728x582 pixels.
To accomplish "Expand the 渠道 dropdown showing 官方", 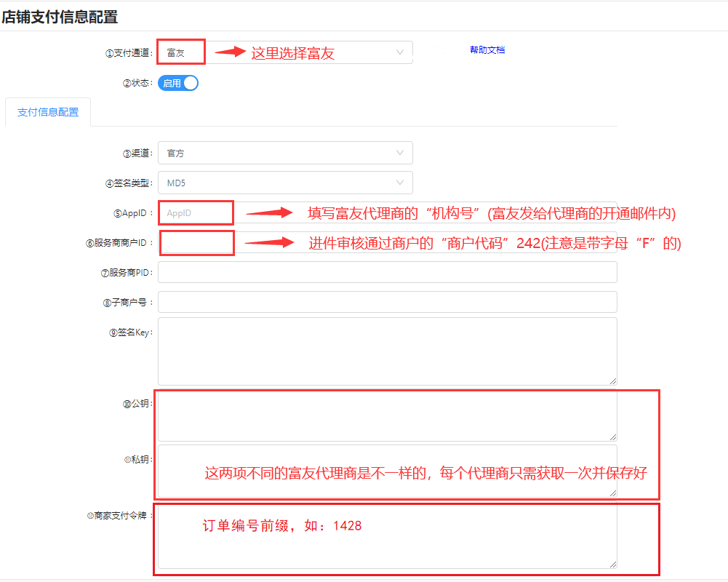I will [285, 153].
